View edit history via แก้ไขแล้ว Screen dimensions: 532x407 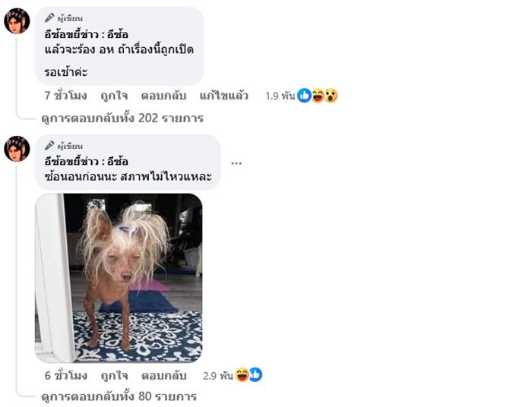tap(224, 96)
